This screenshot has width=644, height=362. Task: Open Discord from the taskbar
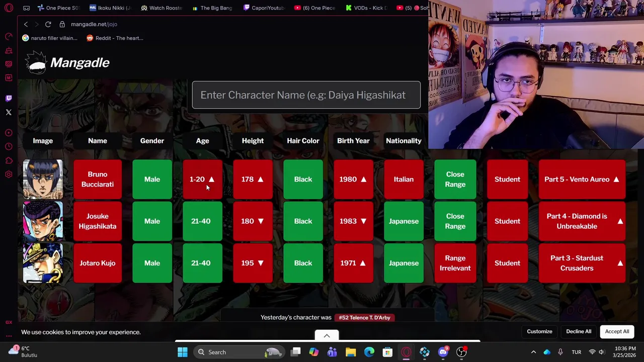pyautogui.click(x=443, y=352)
